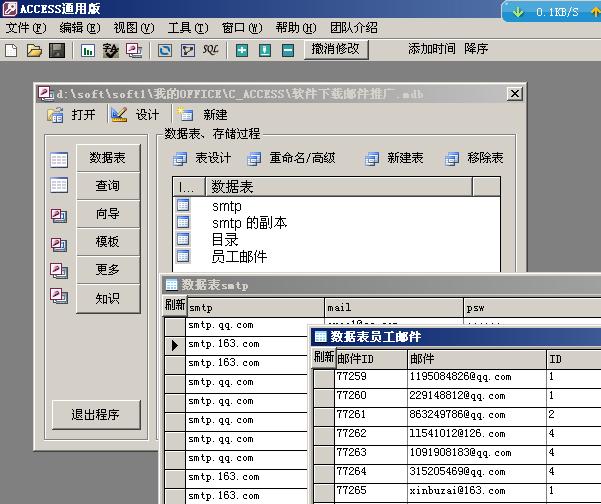Image resolution: width=601 pixels, height=504 pixels.
Task: Click 添加时间 sort label in toolbar
Action: click(x=432, y=49)
